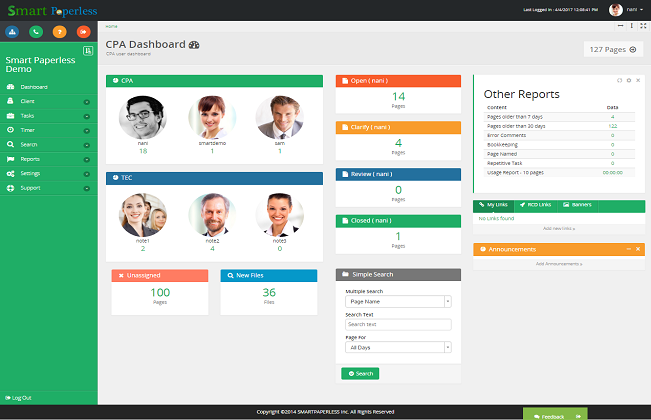The image size is (651, 420).
Task: Click into the Search text field
Action: click(398, 325)
